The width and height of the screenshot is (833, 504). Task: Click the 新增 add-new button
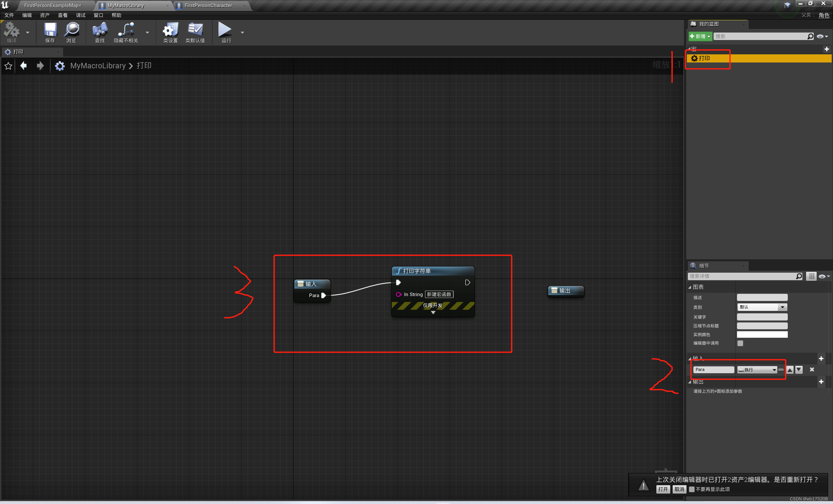[x=700, y=36]
